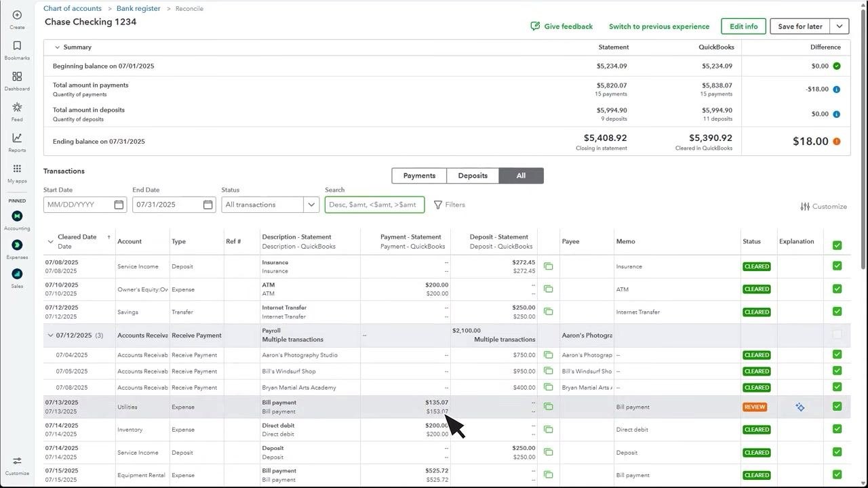Viewport: 868px width, 488px height.
Task: Open the Feed sidebar icon
Action: (x=17, y=107)
